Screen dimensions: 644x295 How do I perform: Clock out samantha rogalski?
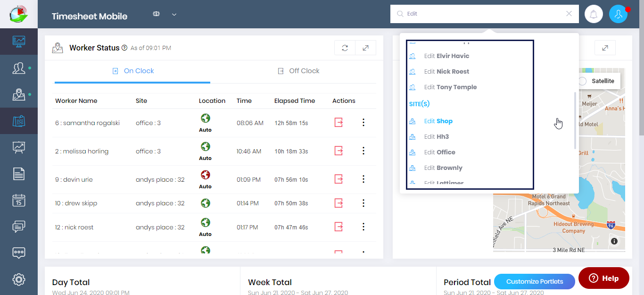[x=339, y=123]
